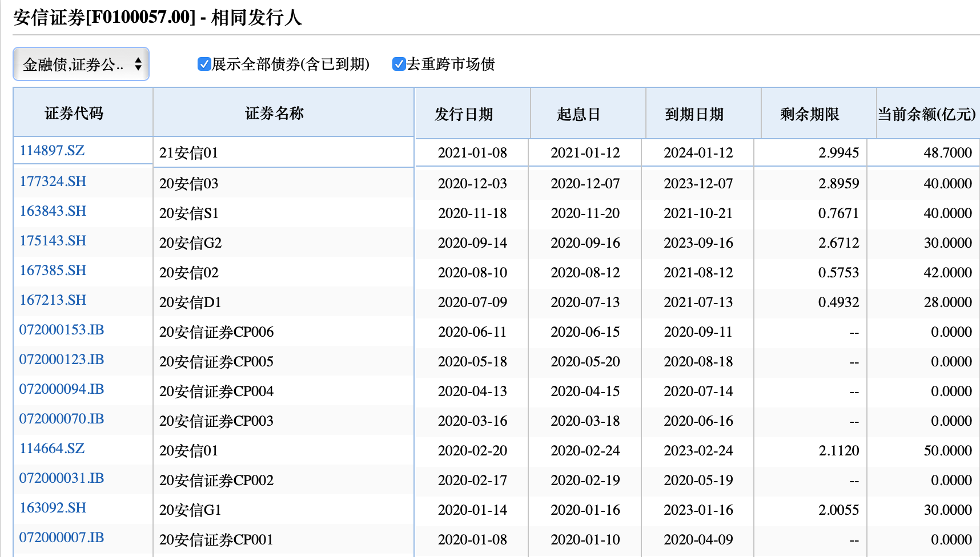Sort by the 起息日 column header
Viewport: 980px width, 557px height.
[x=588, y=114]
